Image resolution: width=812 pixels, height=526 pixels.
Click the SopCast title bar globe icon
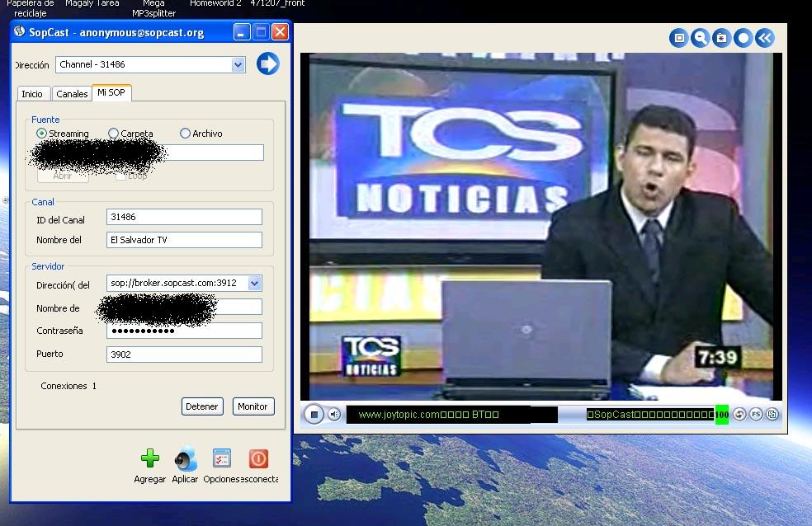(x=20, y=31)
